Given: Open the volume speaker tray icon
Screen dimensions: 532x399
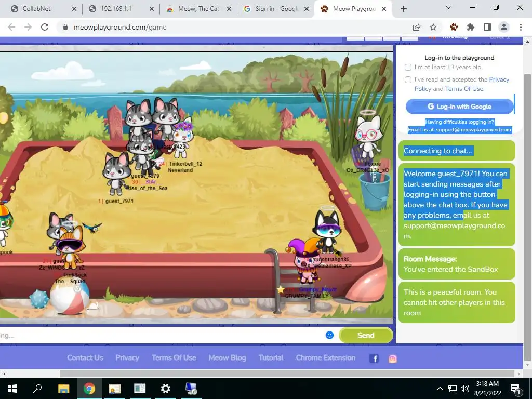Looking at the screenshot, I should [465, 389].
